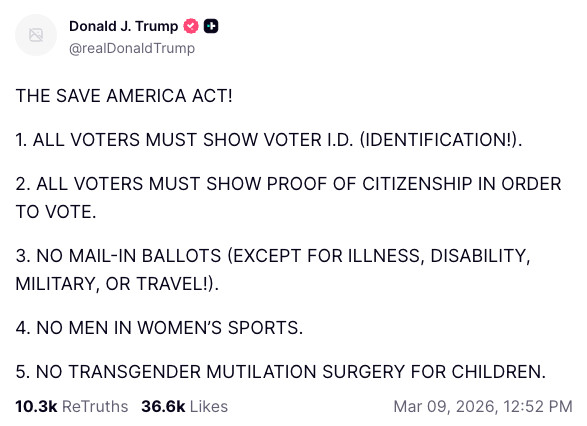
Task: Click the THE SAVE AMERICA ACT! headline
Action: point(124,96)
